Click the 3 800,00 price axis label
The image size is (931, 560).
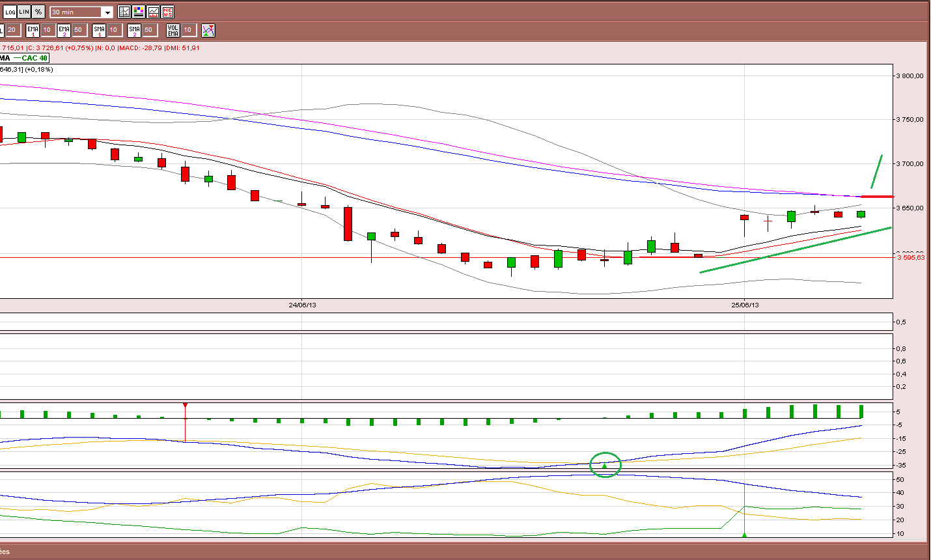[x=910, y=76]
